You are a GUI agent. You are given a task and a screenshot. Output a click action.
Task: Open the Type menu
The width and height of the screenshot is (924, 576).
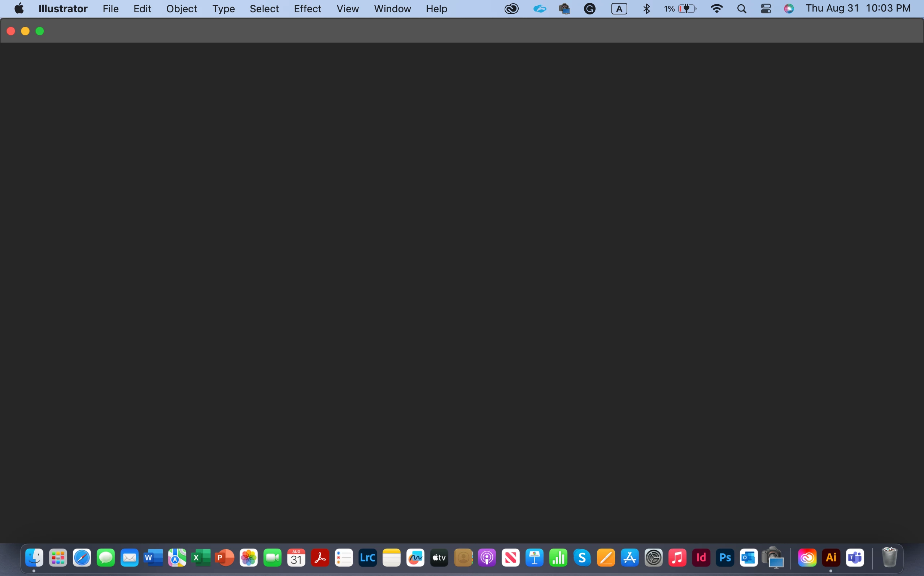[x=223, y=8]
